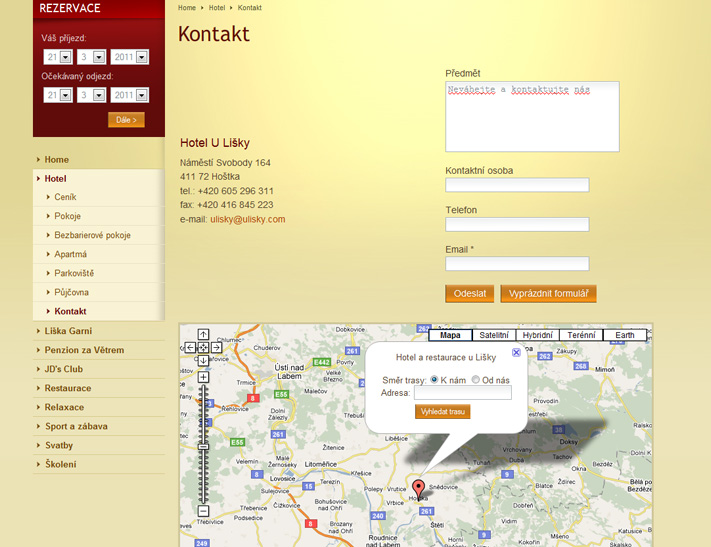The height and width of the screenshot is (547, 711).
Task: Click the Vyhledat trasu button
Action: pyautogui.click(x=443, y=411)
